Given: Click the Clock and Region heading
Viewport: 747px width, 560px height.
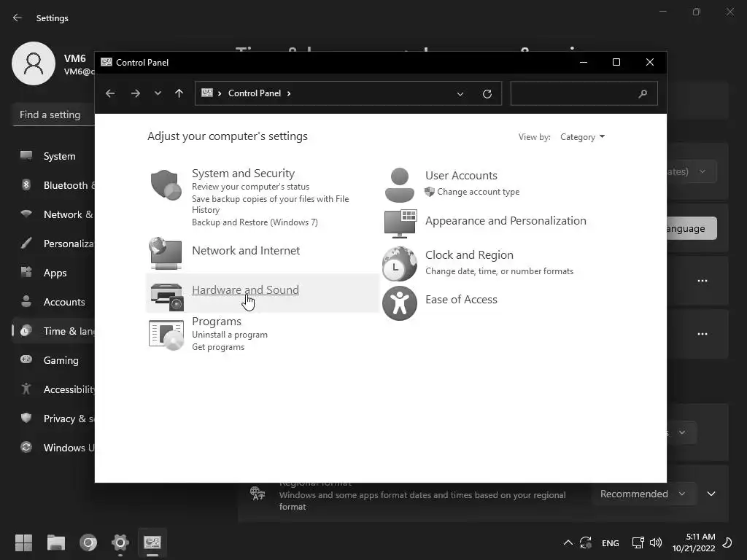Looking at the screenshot, I should coord(469,254).
